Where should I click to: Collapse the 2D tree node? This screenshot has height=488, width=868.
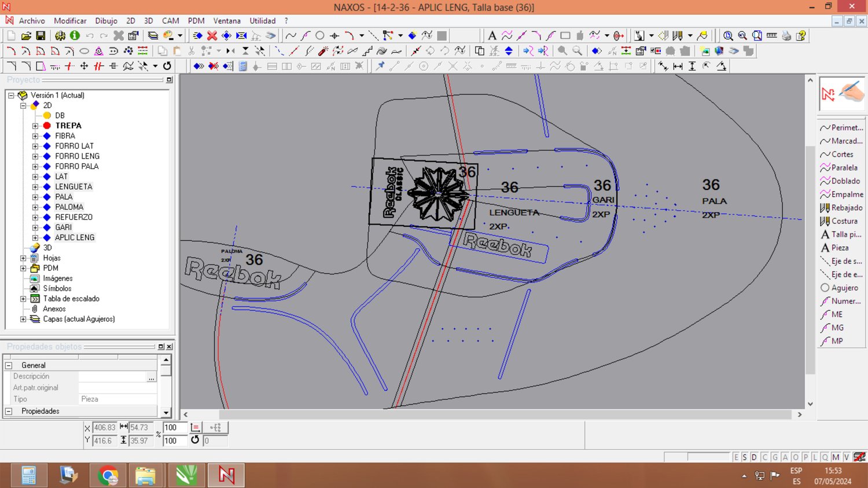point(23,105)
